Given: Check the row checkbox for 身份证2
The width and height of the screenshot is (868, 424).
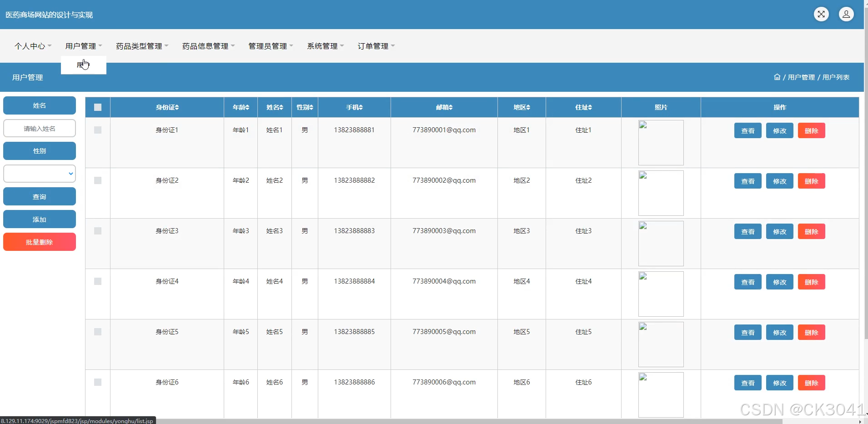Looking at the screenshot, I should pos(98,180).
